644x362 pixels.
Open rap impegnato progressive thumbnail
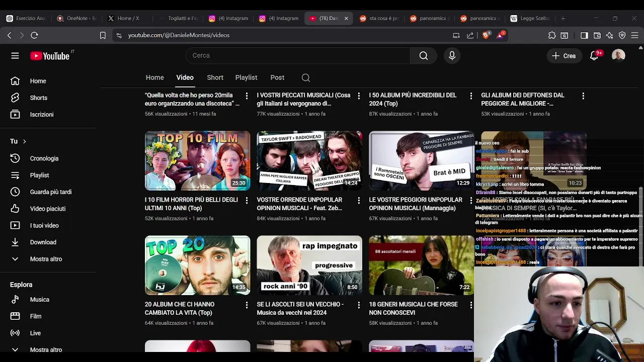pyautogui.click(x=309, y=265)
